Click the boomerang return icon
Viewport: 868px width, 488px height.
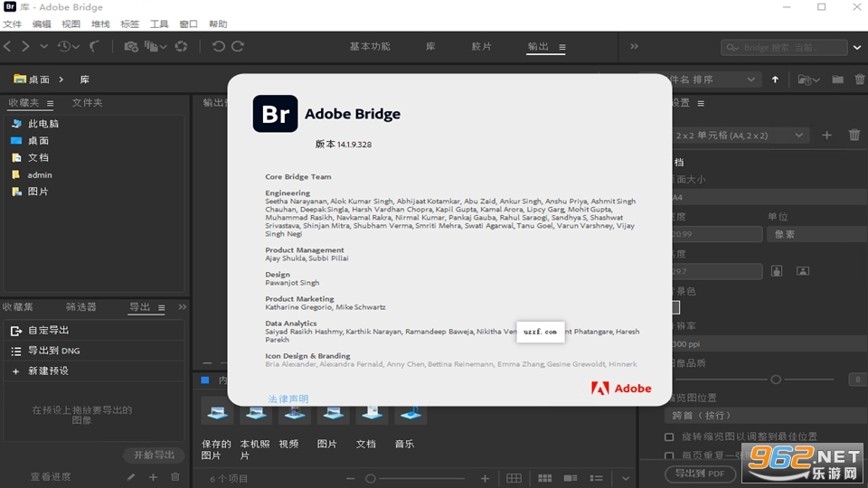(x=95, y=46)
